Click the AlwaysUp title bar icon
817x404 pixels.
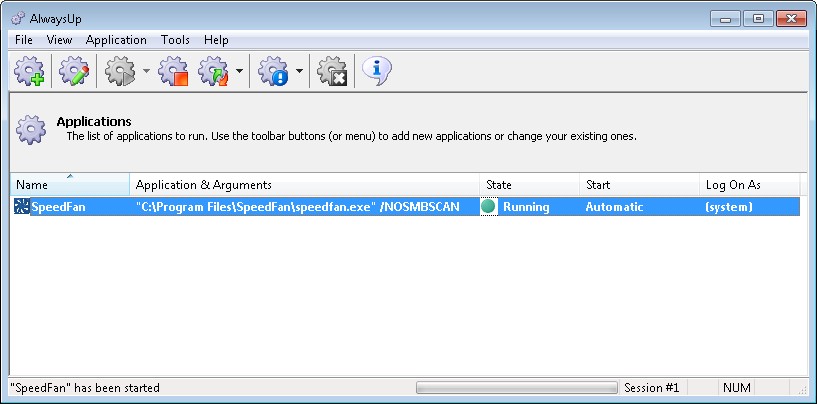[18, 19]
